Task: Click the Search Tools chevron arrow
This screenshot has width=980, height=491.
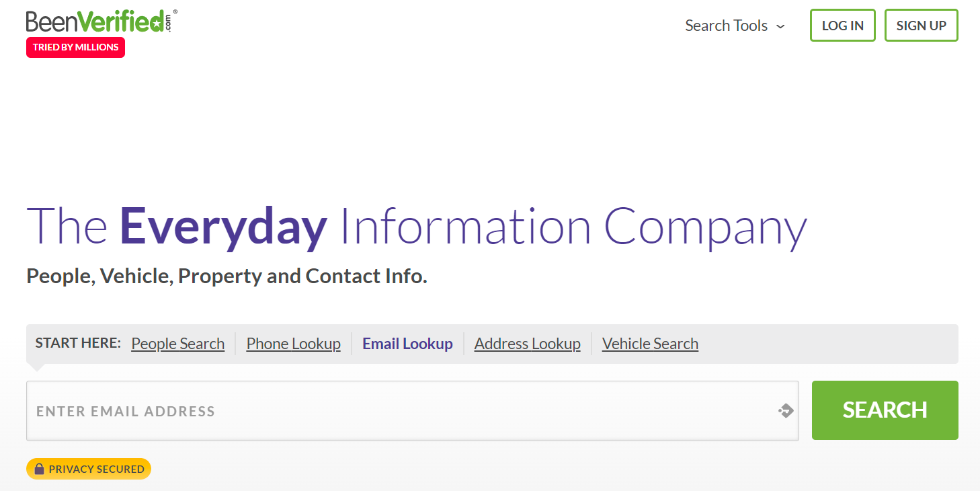Action: 780,26
